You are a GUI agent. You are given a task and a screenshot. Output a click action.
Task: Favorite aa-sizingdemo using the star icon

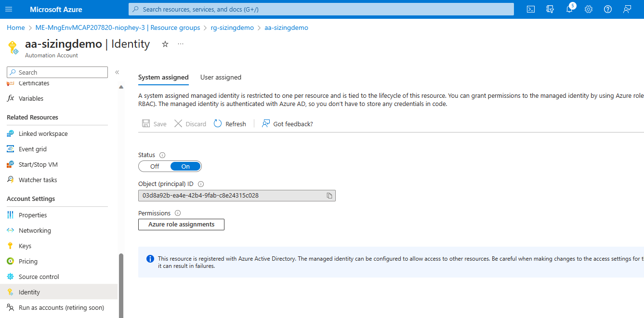[165, 44]
